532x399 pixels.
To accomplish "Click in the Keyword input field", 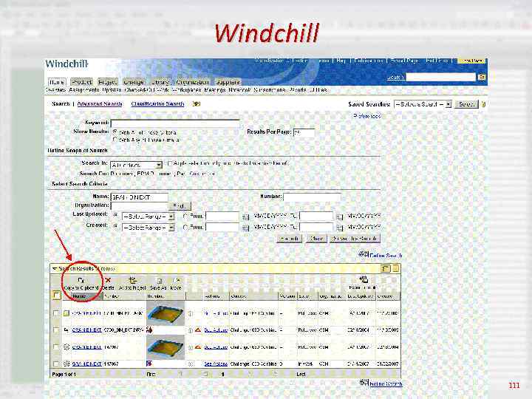I will 175,123.
